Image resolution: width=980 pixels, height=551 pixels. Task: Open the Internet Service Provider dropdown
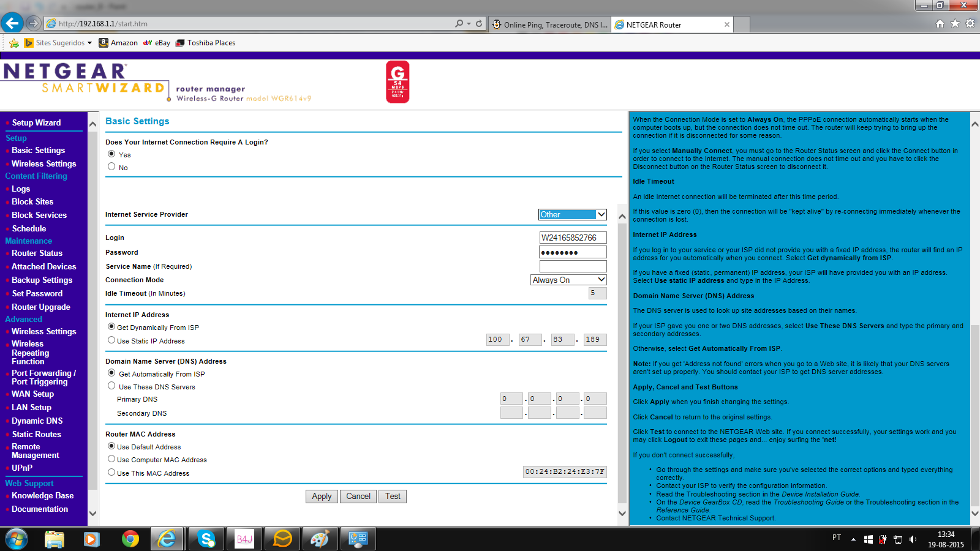point(573,214)
